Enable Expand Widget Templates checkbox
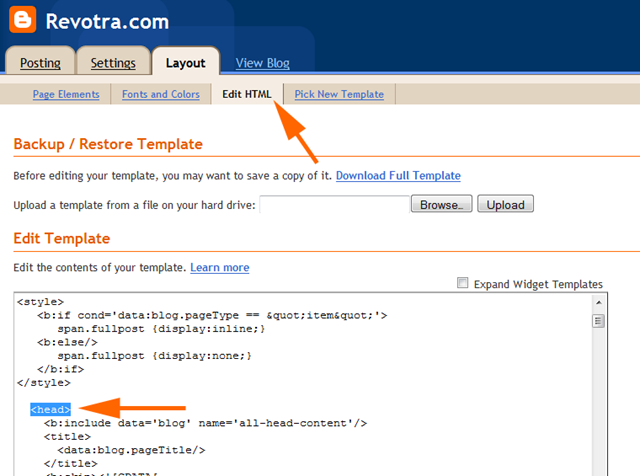This screenshot has width=640, height=476. (x=462, y=282)
